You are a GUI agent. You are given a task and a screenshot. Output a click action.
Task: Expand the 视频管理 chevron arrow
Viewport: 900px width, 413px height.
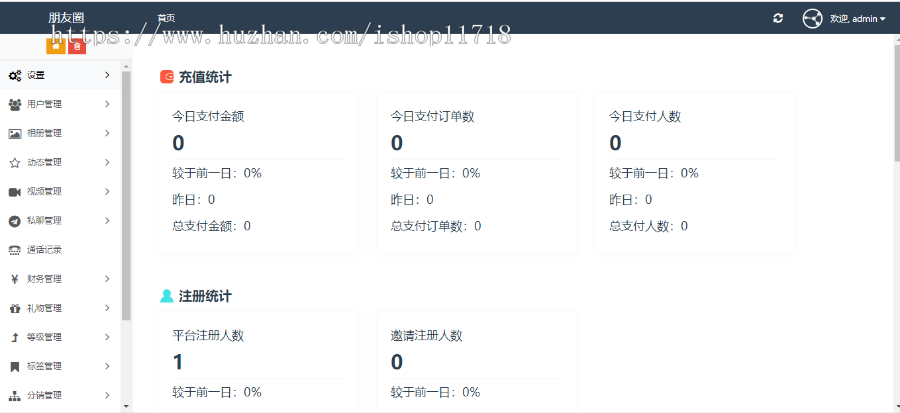[x=107, y=192]
